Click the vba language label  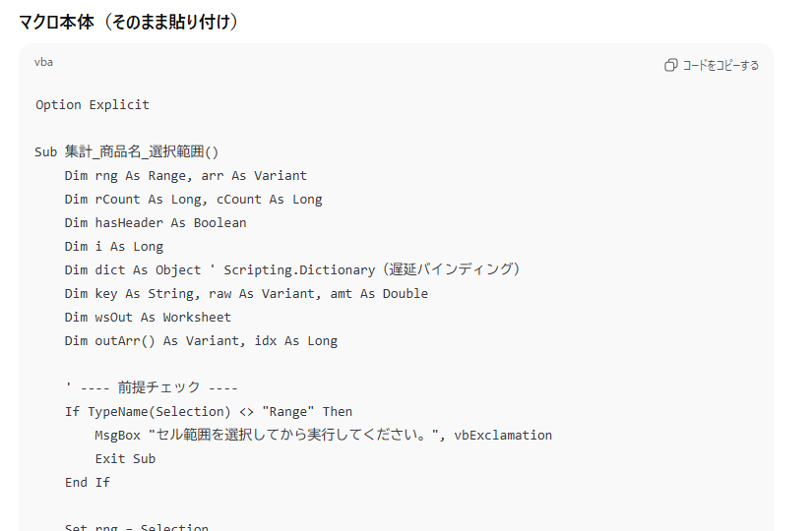(x=43, y=62)
